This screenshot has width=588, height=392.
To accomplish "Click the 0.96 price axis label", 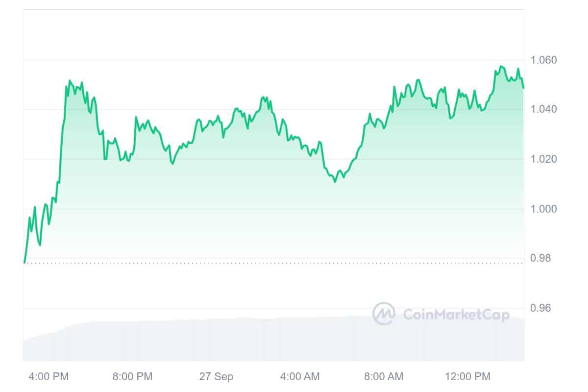I will [x=541, y=308].
